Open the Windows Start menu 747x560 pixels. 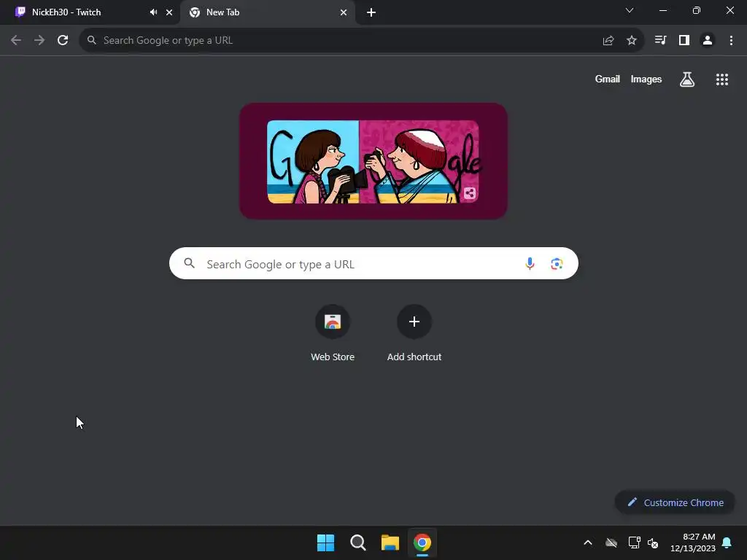(x=326, y=542)
